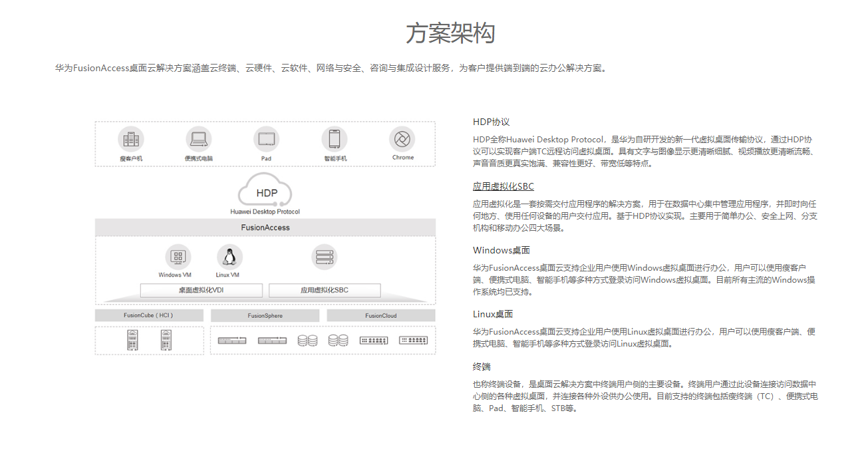The width and height of the screenshot is (868, 449).
Task: Select the Windows桌面 section heading
Action: point(502,250)
